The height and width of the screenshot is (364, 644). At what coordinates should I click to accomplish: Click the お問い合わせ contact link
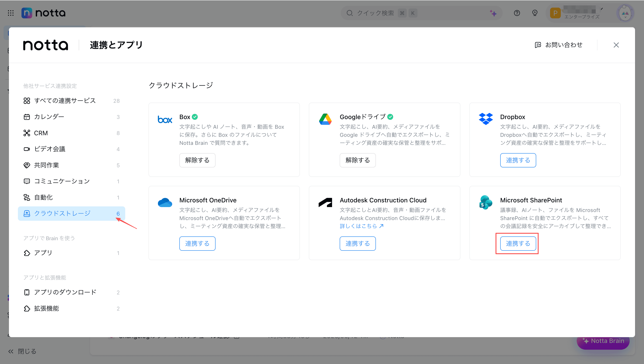(x=559, y=45)
